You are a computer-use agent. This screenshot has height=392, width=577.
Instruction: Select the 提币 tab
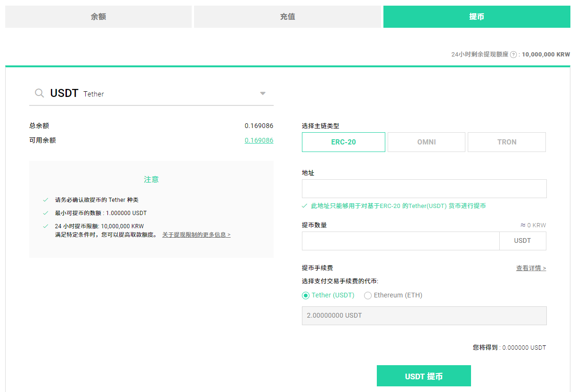477,16
